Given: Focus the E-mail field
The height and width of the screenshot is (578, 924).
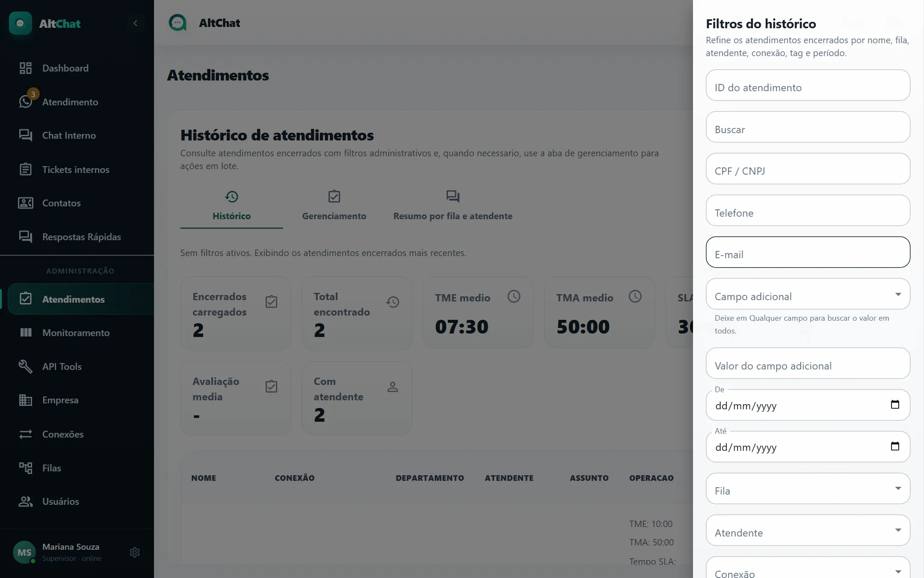Looking at the screenshot, I should 808,252.
